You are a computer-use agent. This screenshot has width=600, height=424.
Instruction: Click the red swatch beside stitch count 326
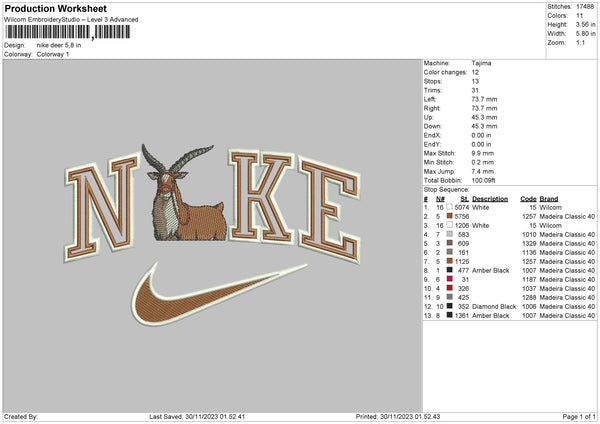click(450, 288)
